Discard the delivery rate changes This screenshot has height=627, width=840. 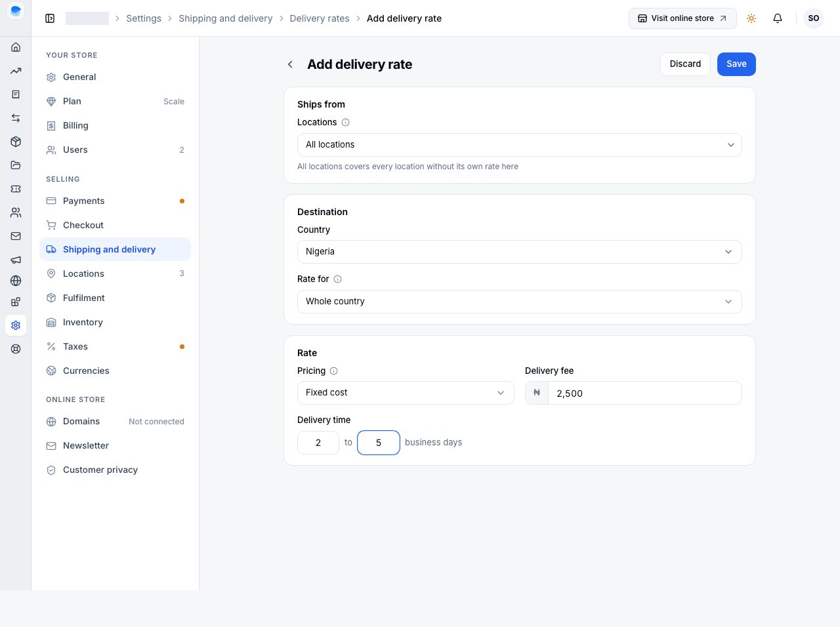point(685,64)
